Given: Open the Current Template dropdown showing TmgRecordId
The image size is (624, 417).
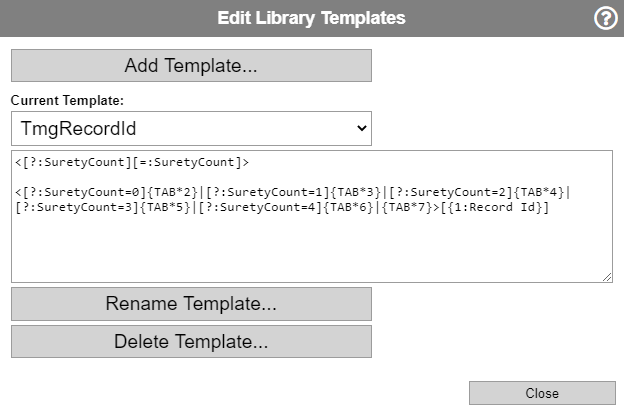Looking at the screenshot, I should coord(191,128).
